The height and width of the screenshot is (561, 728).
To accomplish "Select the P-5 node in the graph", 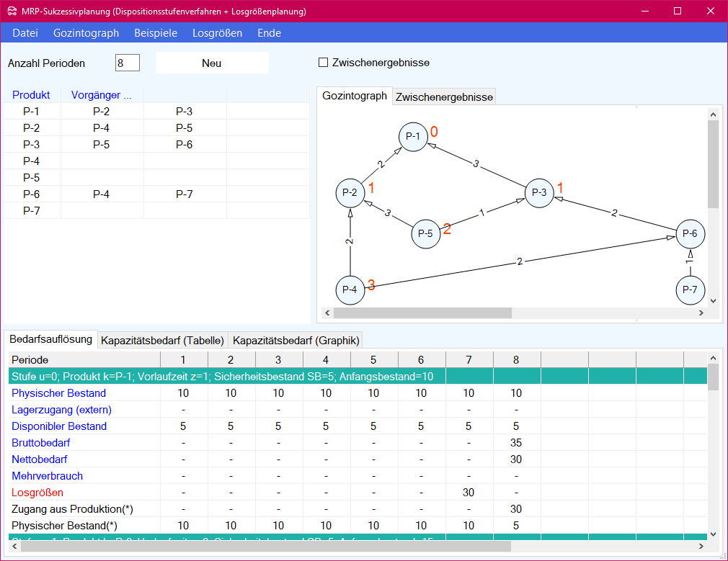I will pos(425,233).
